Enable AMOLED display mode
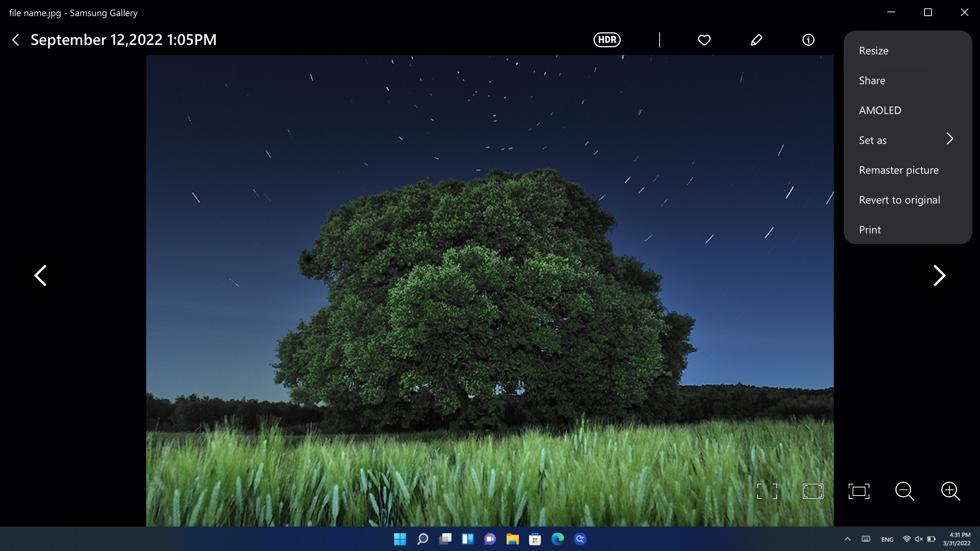This screenshot has width=980, height=551. [880, 110]
